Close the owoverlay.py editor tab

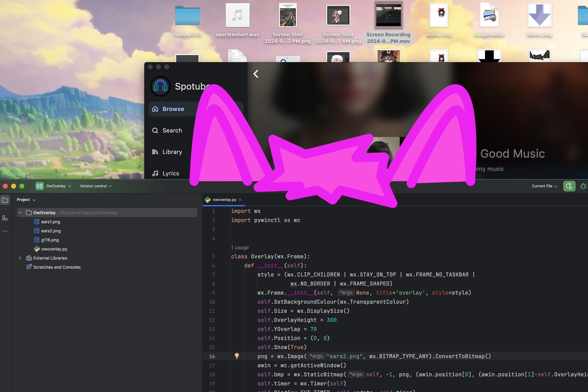(x=240, y=200)
